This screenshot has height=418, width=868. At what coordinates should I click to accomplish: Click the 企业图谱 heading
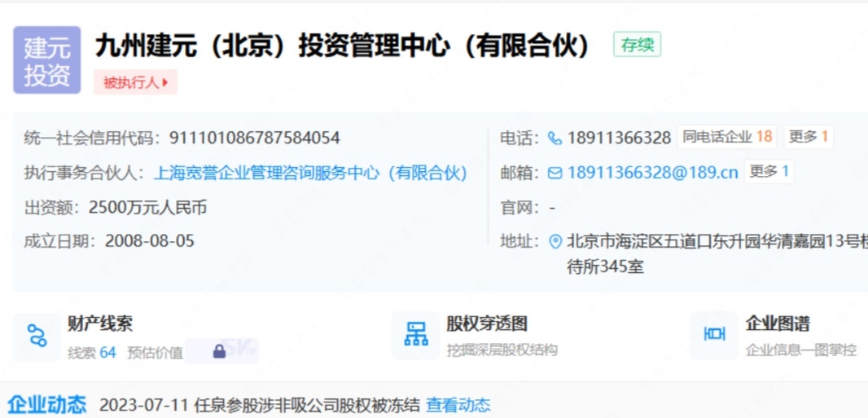click(778, 323)
